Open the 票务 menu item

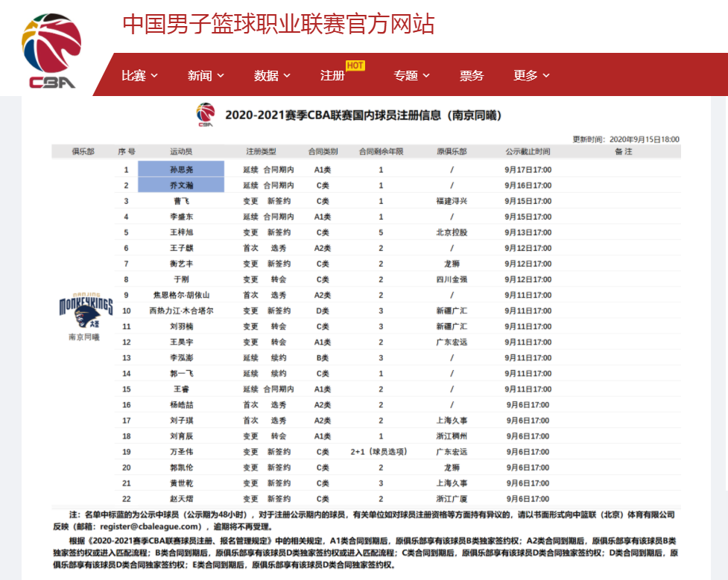[x=472, y=75]
